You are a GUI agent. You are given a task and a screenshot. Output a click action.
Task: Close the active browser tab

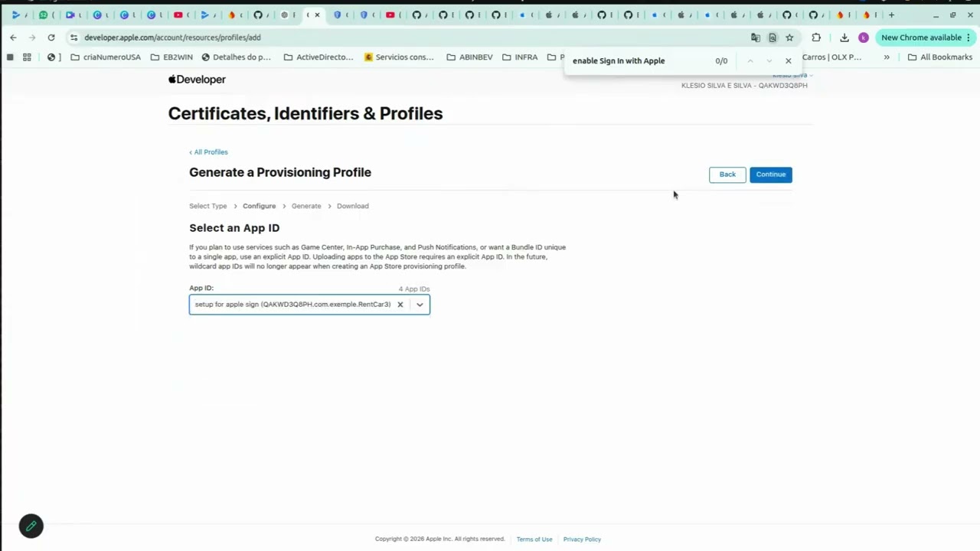click(317, 15)
